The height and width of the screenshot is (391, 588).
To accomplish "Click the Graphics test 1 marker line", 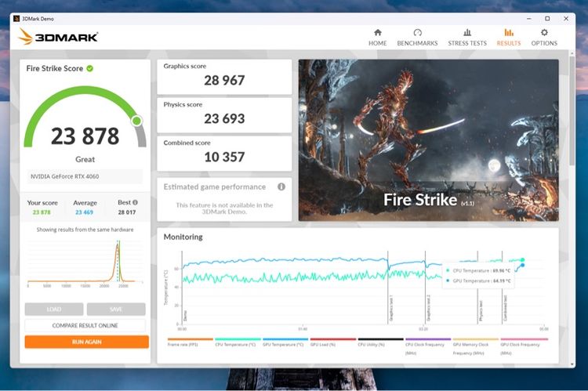I will coord(388,288).
